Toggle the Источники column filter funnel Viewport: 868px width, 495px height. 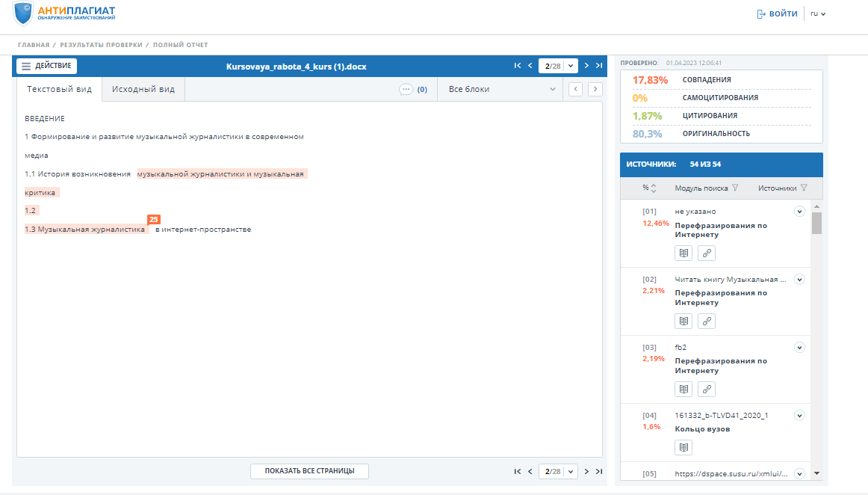(804, 188)
